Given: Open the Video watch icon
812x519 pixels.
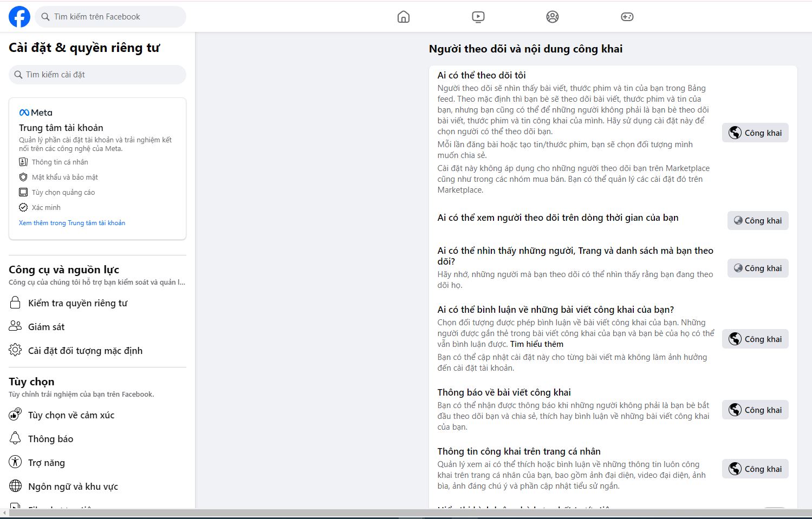Looking at the screenshot, I should [x=478, y=17].
